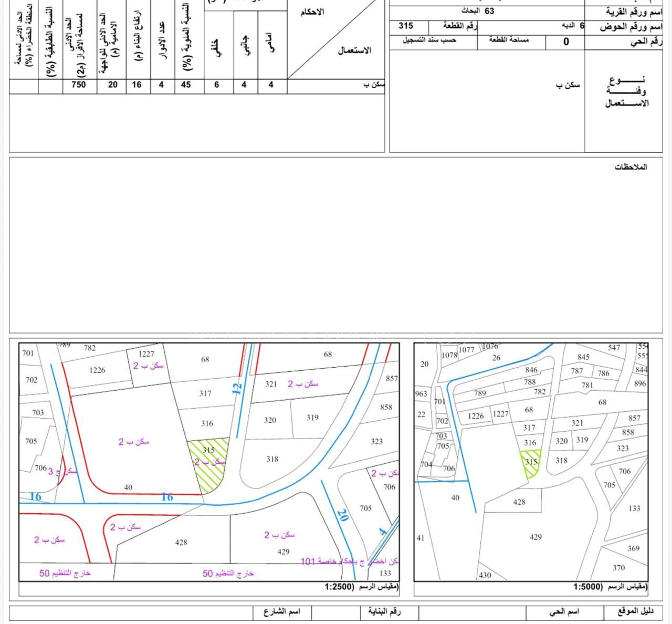Click the امامي column header
Screen dimensions: 672x624
point(270,43)
